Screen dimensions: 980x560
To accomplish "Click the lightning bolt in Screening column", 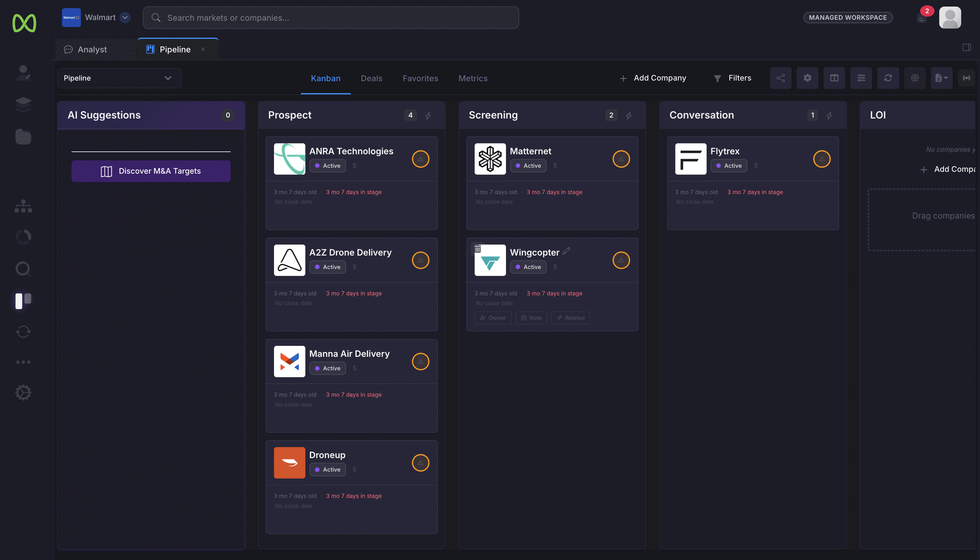I will pos(629,115).
